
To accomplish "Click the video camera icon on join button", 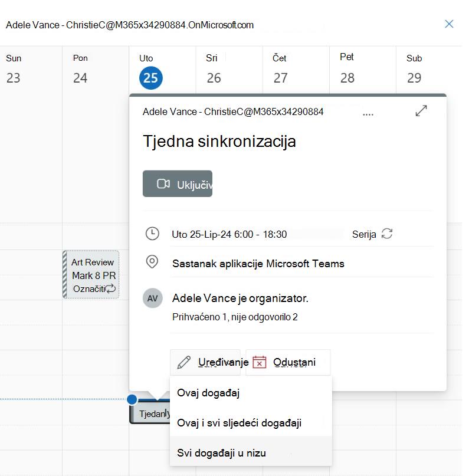I will point(163,183).
